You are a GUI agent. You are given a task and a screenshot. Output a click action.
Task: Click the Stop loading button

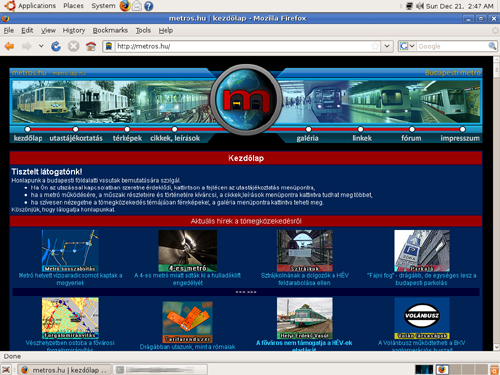[x=74, y=46]
